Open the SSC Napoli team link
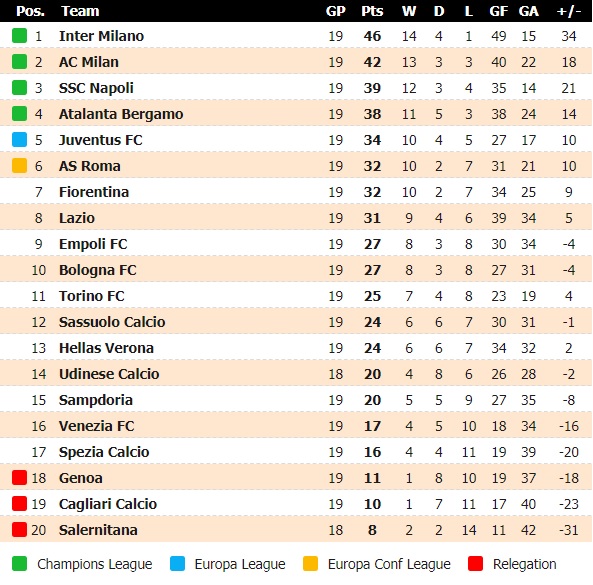 pyautogui.click(x=96, y=88)
